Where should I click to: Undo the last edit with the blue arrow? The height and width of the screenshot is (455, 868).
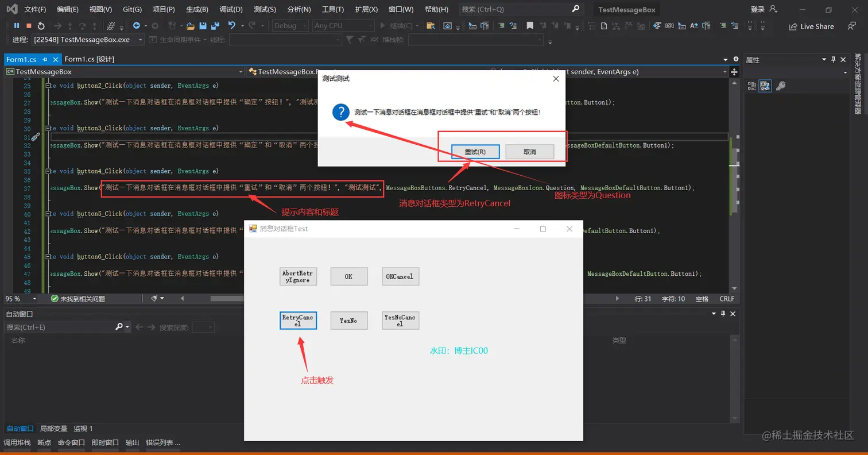tap(231, 26)
